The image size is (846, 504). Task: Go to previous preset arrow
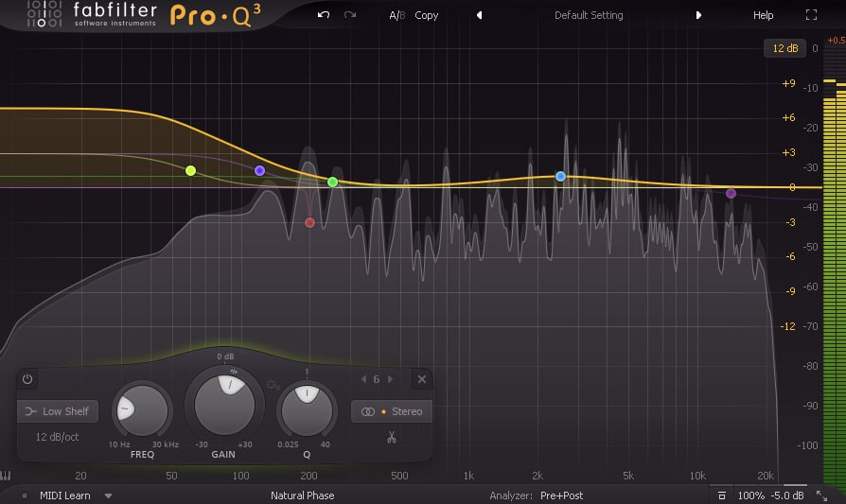479,15
